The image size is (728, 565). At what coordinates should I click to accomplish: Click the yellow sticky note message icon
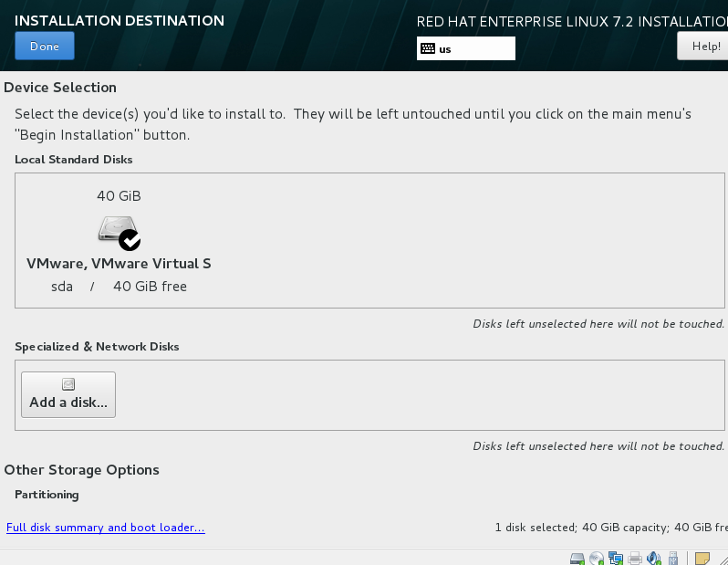(702, 558)
